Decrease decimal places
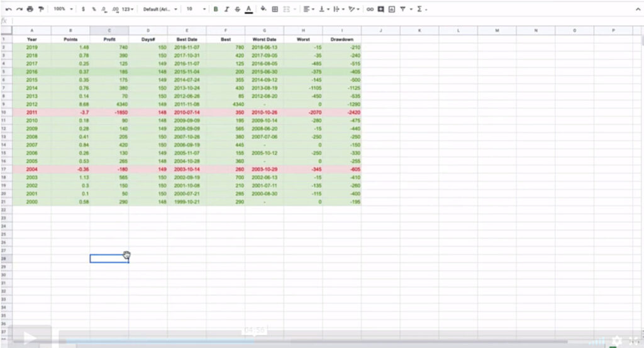Image resolution: width=644 pixels, height=348 pixels. point(104,9)
